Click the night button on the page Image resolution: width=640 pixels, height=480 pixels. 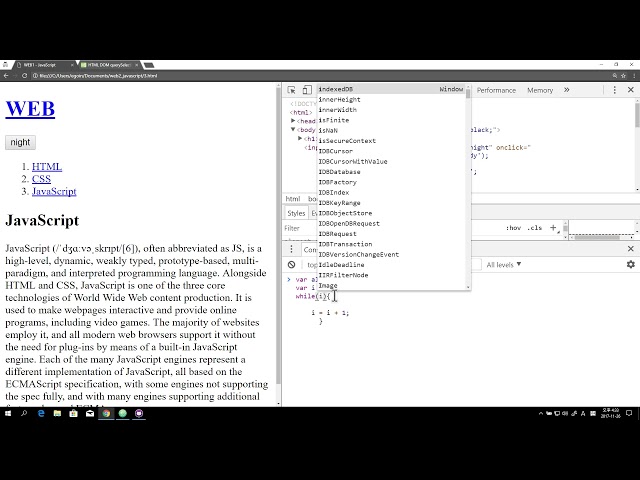(20, 142)
